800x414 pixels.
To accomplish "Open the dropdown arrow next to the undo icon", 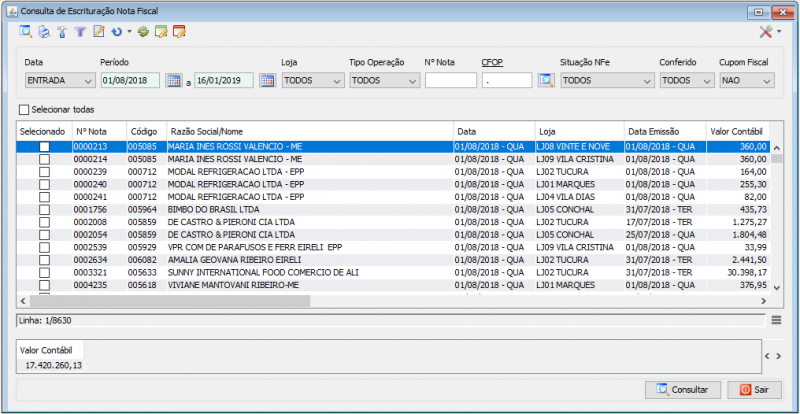I will coord(129,32).
